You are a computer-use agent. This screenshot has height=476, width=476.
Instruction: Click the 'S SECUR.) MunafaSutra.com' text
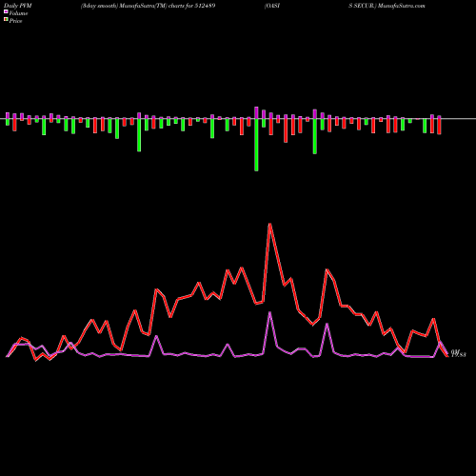point(387,6)
